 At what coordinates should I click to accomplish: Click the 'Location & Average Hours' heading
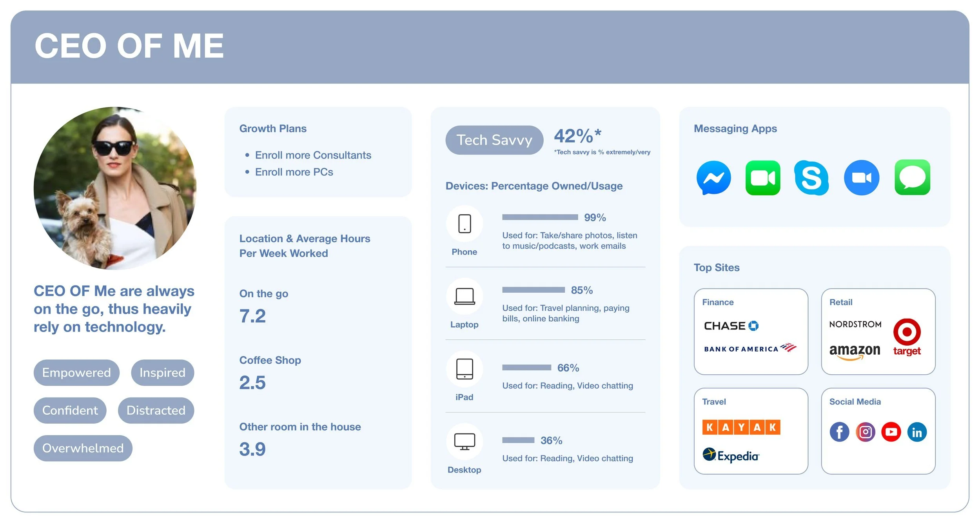point(305,246)
